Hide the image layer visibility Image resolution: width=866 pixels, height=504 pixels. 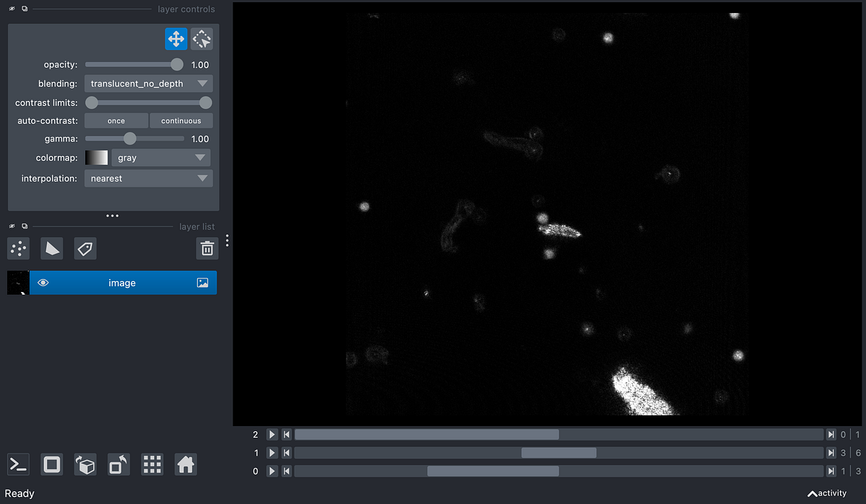[x=43, y=283]
